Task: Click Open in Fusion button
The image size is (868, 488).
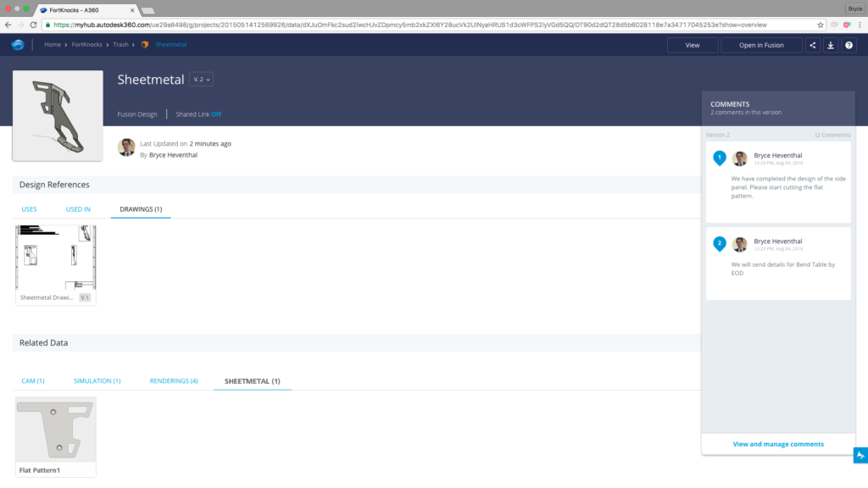Action: point(761,46)
